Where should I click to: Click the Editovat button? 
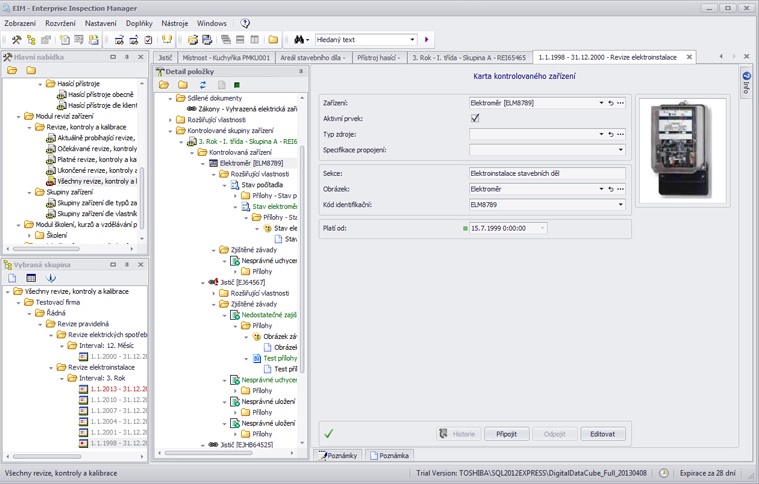(602, 434)
